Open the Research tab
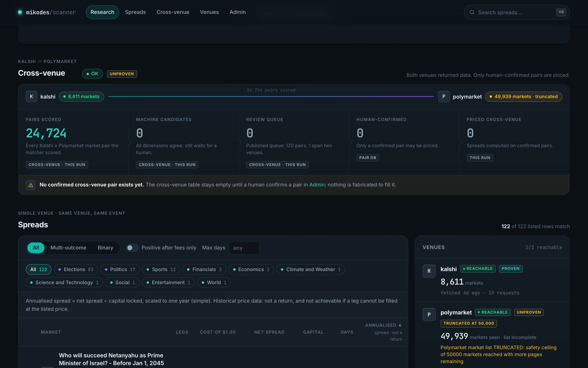This screenshot has height=368, width=588. click(102, 12)
